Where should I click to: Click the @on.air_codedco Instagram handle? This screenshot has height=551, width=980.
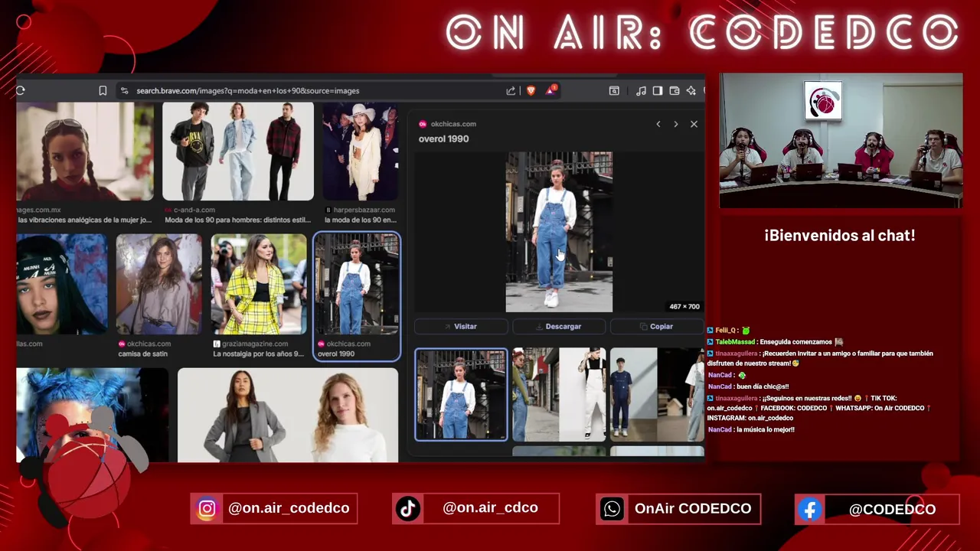[289, 508]
